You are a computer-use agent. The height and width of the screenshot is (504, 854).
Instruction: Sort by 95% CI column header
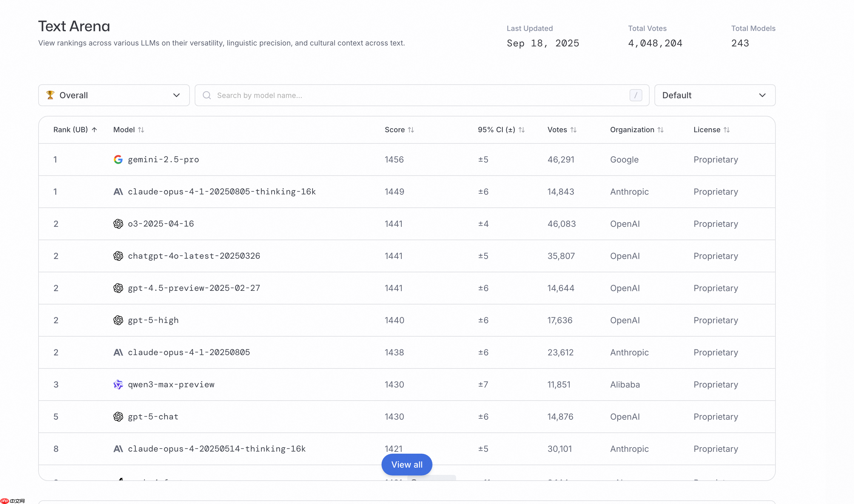click(x=501, y=130)
